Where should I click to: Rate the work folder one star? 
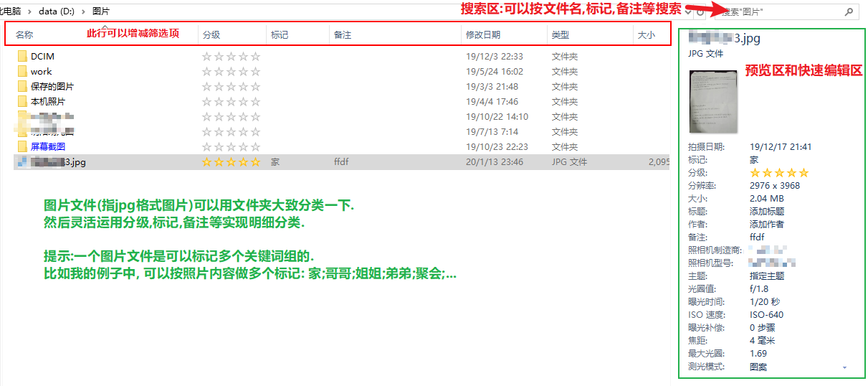(x=207, y=72)
